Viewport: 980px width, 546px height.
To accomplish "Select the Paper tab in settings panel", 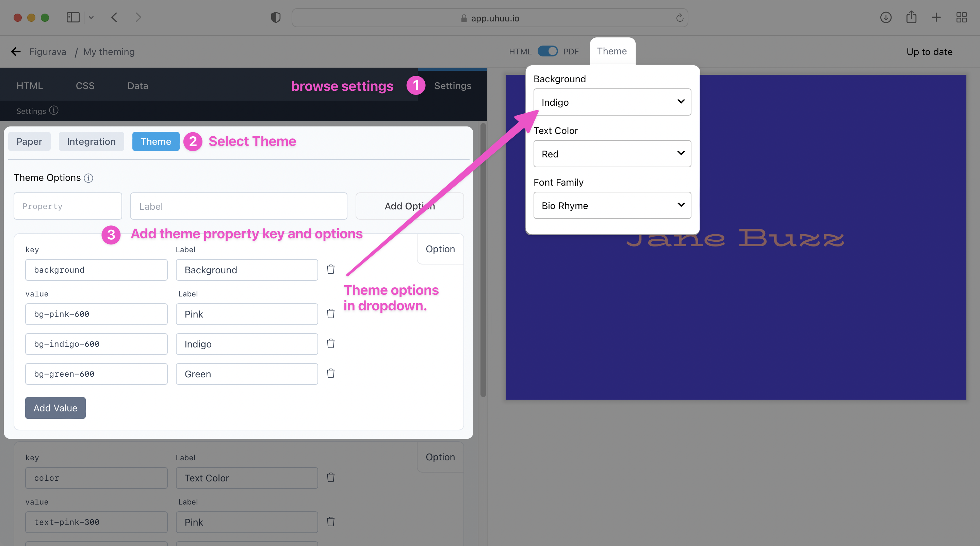I will coord(29,141).
